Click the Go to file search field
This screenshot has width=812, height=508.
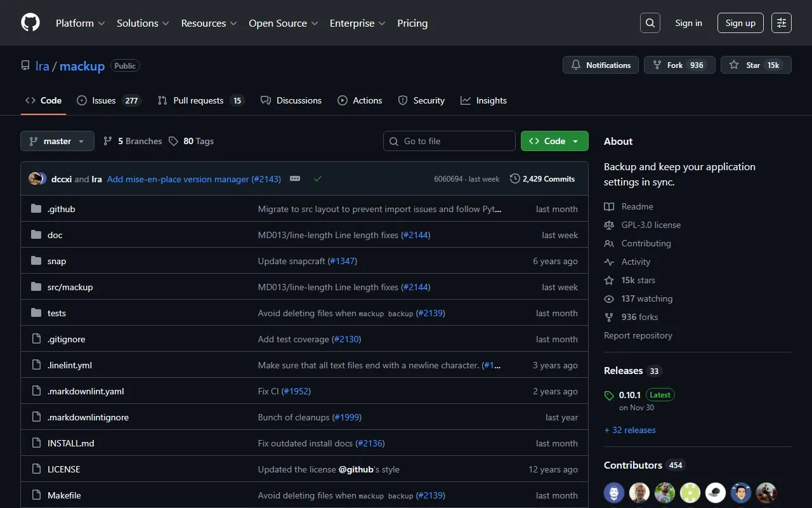click(449, 141)
